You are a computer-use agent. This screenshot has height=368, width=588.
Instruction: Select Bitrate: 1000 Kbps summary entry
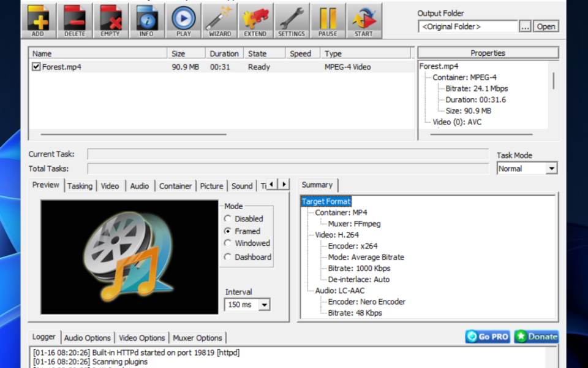point(360,269)
